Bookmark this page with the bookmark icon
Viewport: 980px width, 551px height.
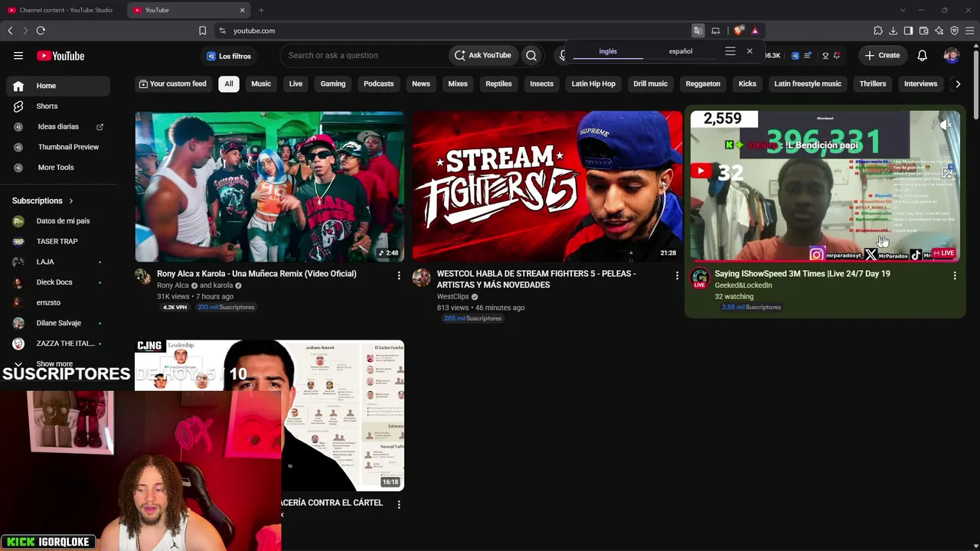point(202,31)
